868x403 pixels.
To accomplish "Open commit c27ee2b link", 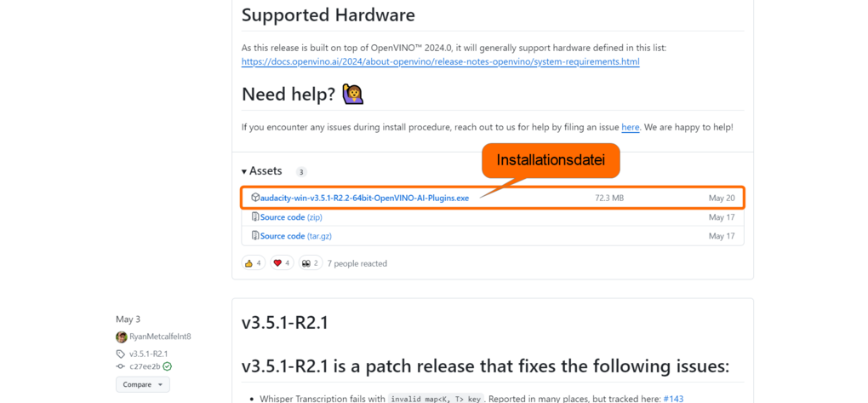I will point(145,366).
